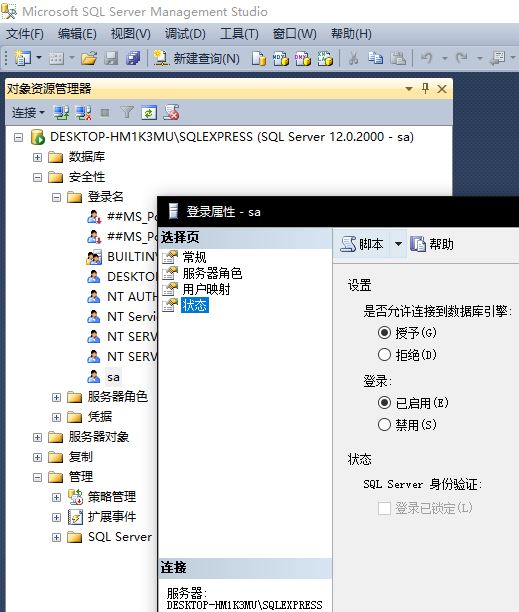Image resolution: width=519 pixels, height=612 pixels.
Task: Open the Tools (工具) menu
Action: pyautogui.click(x=239, y=34)
